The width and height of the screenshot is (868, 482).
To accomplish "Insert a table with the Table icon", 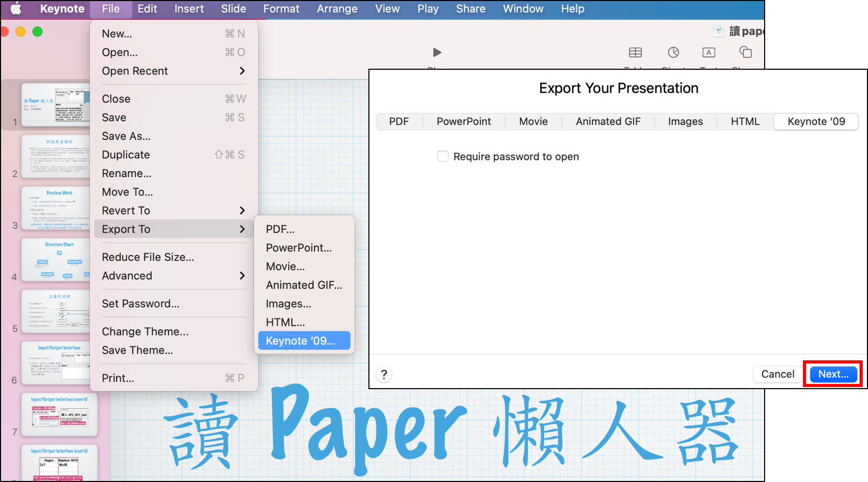I will click(x=636, y=52).
